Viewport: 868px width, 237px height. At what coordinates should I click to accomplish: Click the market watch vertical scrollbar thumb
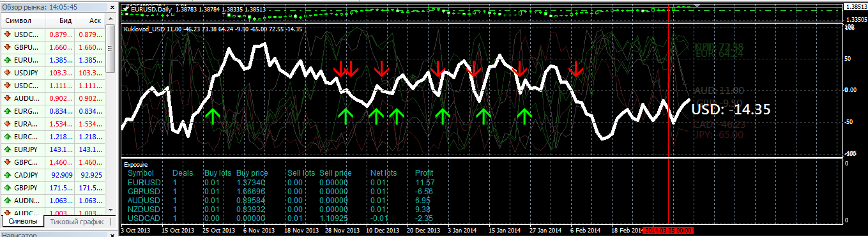pyautogui.click(x=110, y=49)
